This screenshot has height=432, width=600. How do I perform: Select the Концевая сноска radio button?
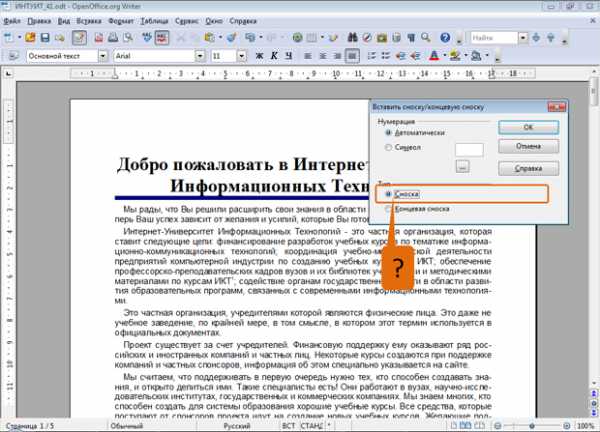pyautogui.click(x=388, y=209)
